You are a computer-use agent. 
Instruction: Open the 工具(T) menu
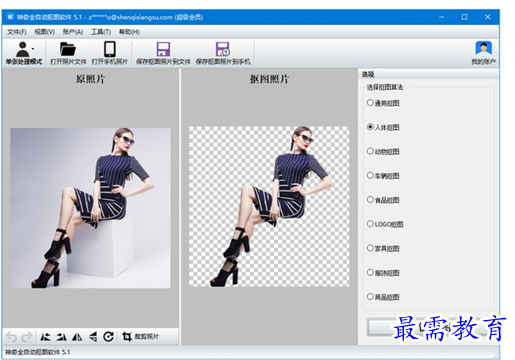(101, 32)
